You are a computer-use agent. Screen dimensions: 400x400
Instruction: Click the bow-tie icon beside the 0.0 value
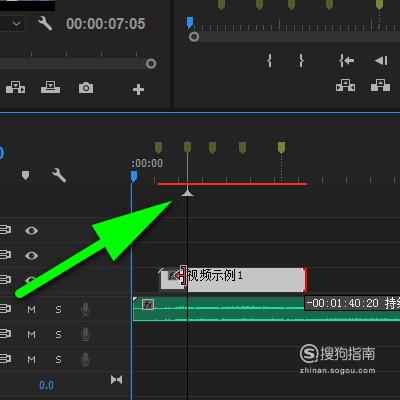pyautogui.click(x=116, y=380)
